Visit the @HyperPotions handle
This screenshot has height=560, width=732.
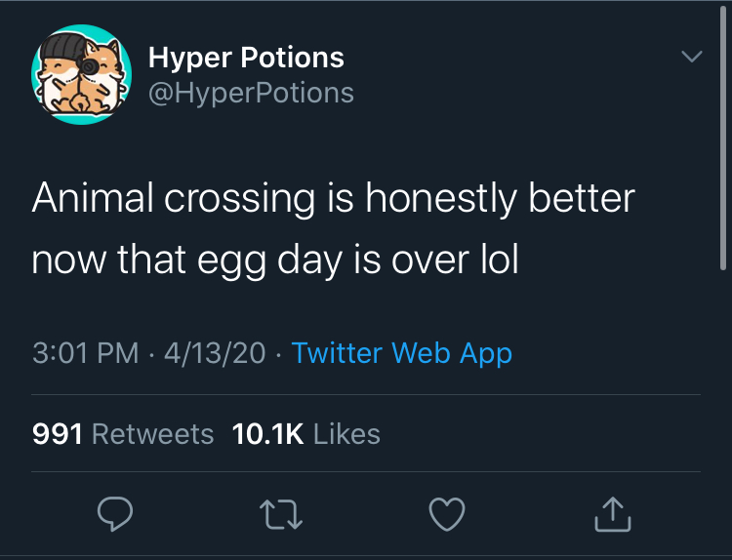click(250, 93)
